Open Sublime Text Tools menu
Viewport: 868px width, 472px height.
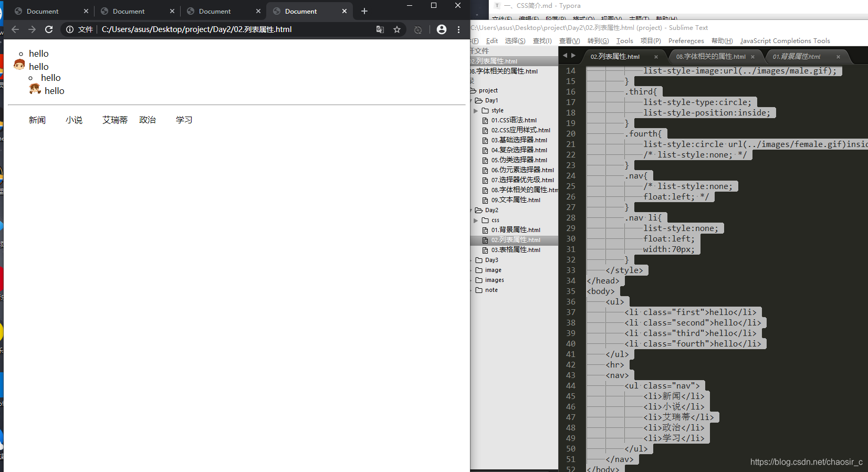(625, 41)
